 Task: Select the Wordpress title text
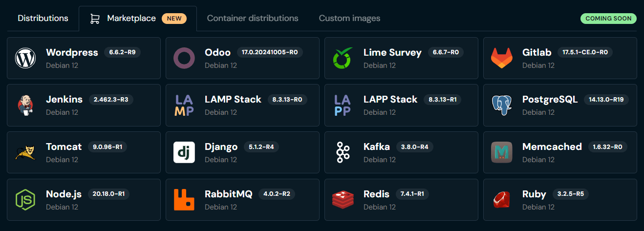point(72,52)
